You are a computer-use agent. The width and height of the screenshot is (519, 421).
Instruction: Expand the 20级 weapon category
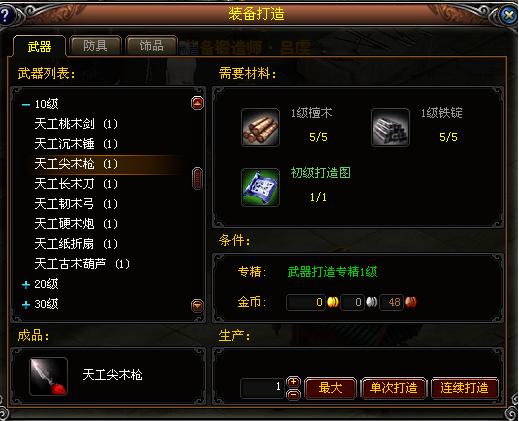tap(26, 285)
